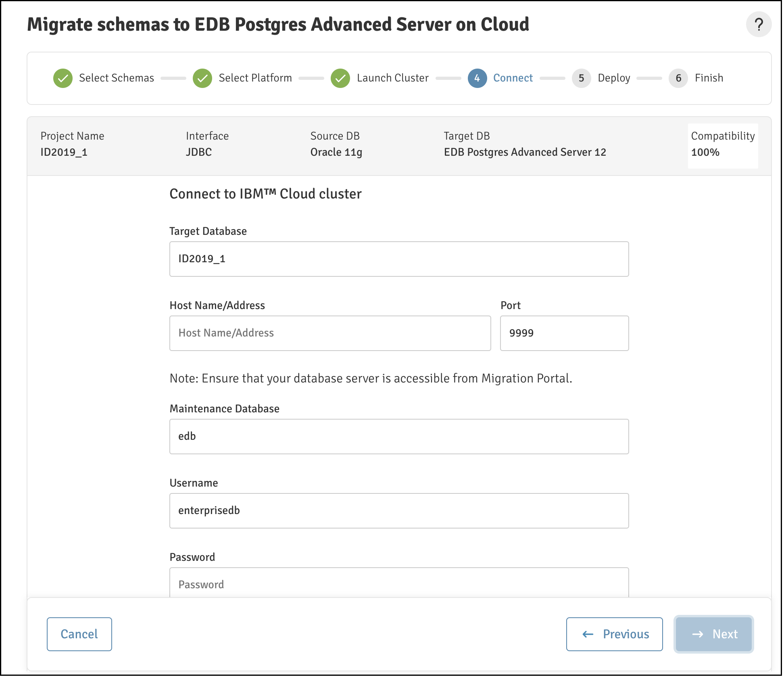Select the Deploy step label
The height and width of the screenshot is (677, 784).
614,78
